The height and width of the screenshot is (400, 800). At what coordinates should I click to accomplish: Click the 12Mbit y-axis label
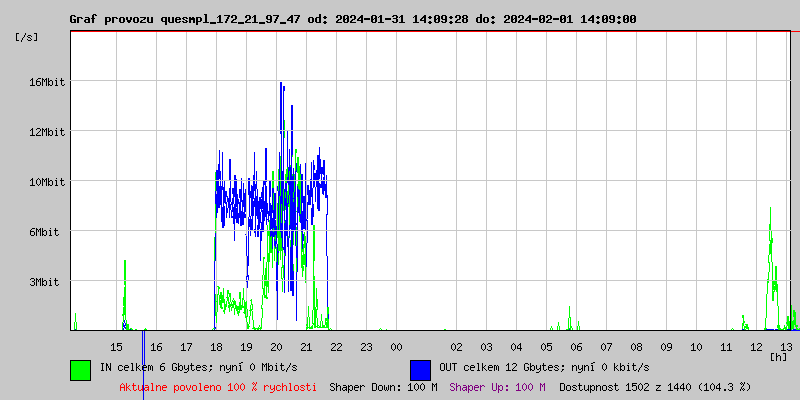point(46,132)
